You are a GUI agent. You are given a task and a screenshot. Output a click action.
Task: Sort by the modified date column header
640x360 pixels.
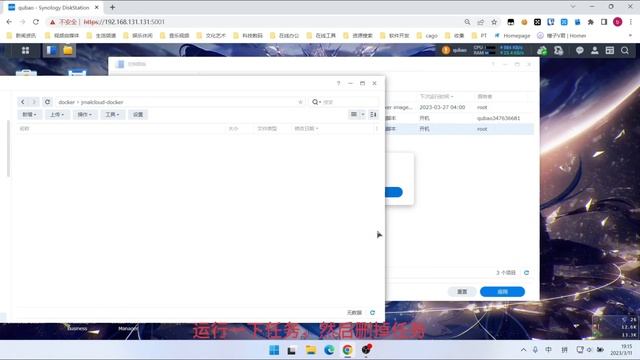pyautogui.click(x=306, y=129)
